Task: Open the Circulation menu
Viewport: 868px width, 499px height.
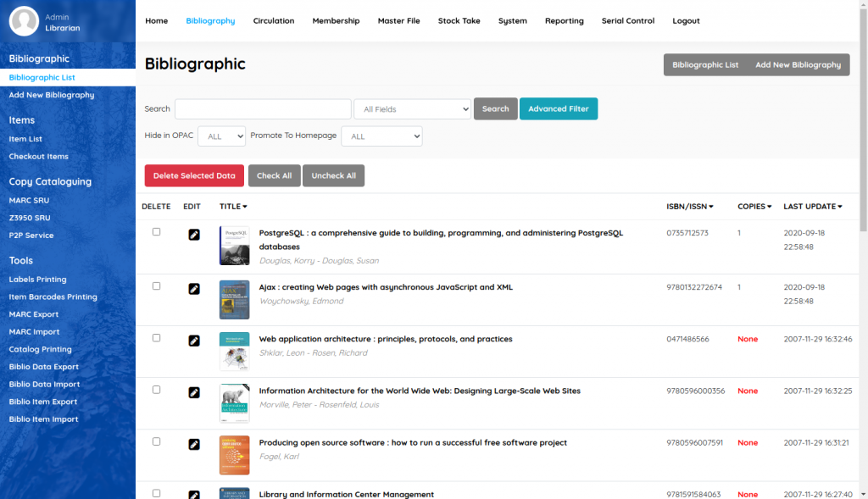Action: point(274,21)
